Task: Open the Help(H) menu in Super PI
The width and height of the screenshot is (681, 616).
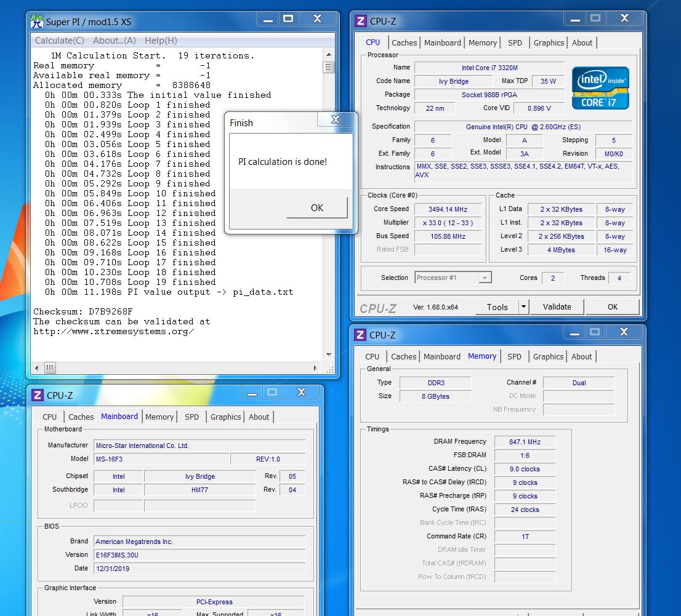Action: click(161, 41)
